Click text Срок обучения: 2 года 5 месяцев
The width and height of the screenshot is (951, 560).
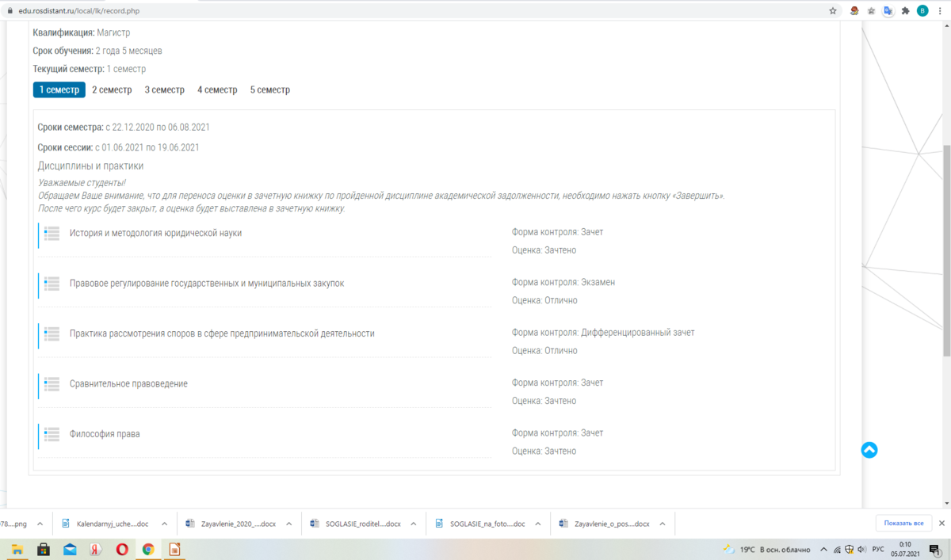coord(97,51)
